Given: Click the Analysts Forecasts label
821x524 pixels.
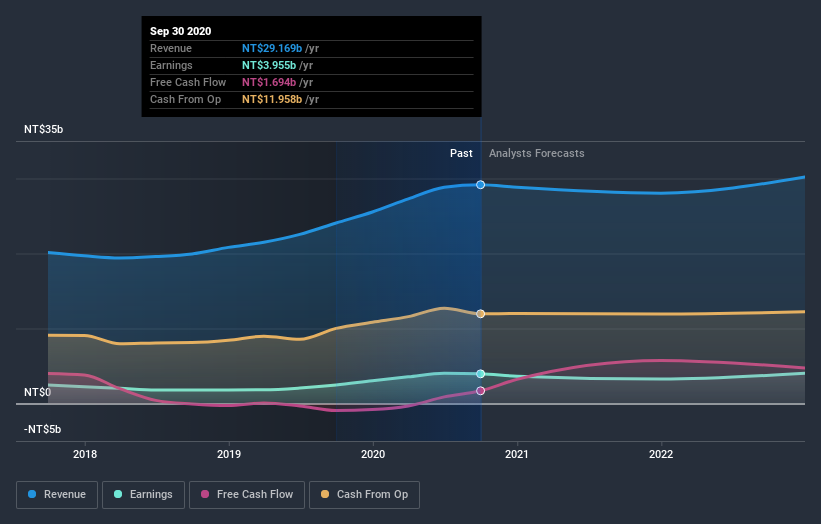Looking at the screenshot, I should tap(537, 153).
